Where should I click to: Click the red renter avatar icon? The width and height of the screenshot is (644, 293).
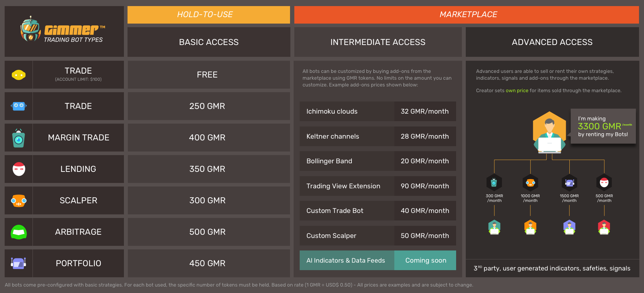pyautogui.click(x=604, y=227)
